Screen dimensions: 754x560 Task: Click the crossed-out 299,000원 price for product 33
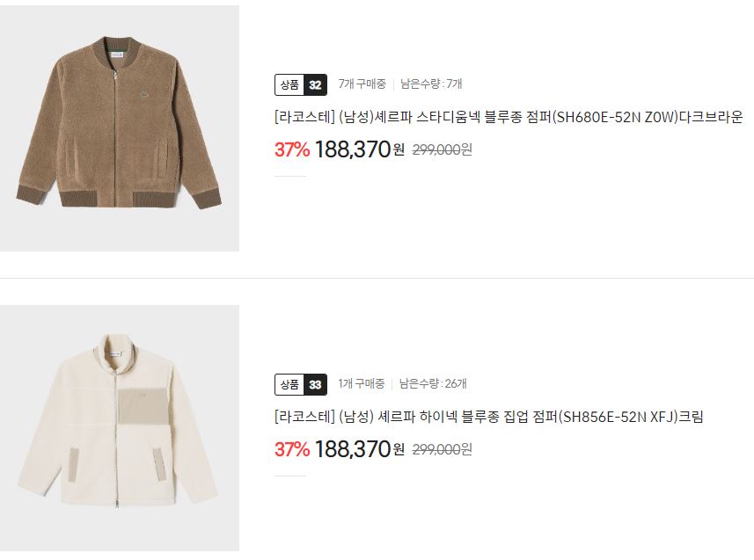pyautogui.click(x=443, y=449)
